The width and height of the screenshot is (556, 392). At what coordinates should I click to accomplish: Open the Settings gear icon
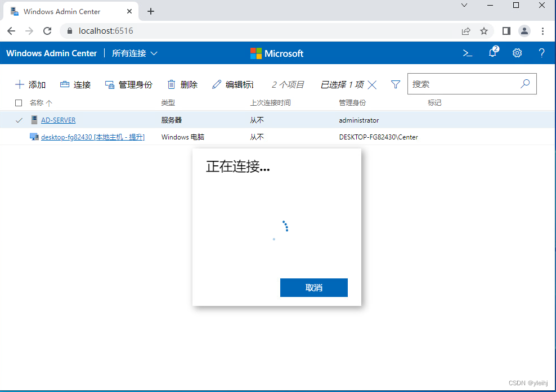[517, 53]
